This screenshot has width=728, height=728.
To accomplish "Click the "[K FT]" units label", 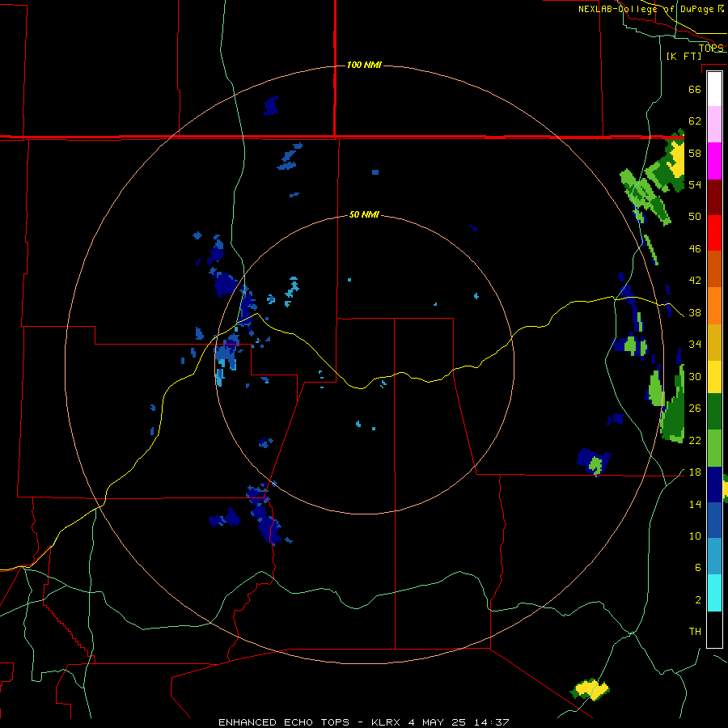I will (x=684, y=56).
